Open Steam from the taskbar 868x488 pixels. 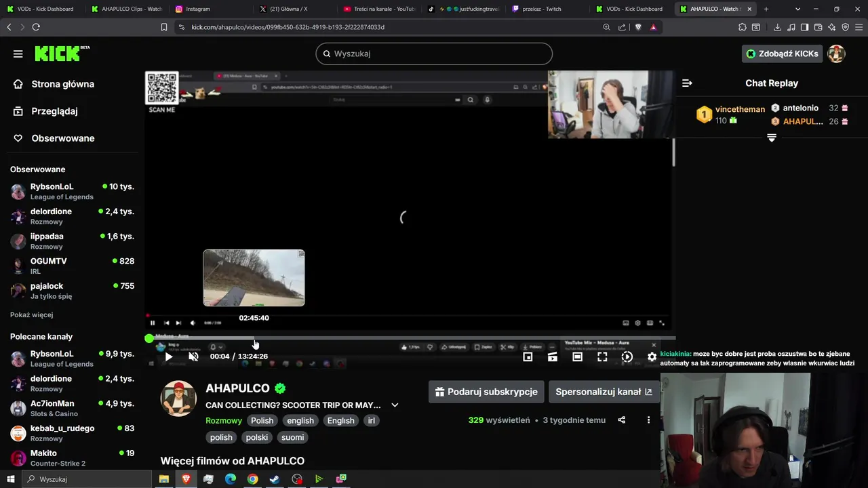[275, 479]
